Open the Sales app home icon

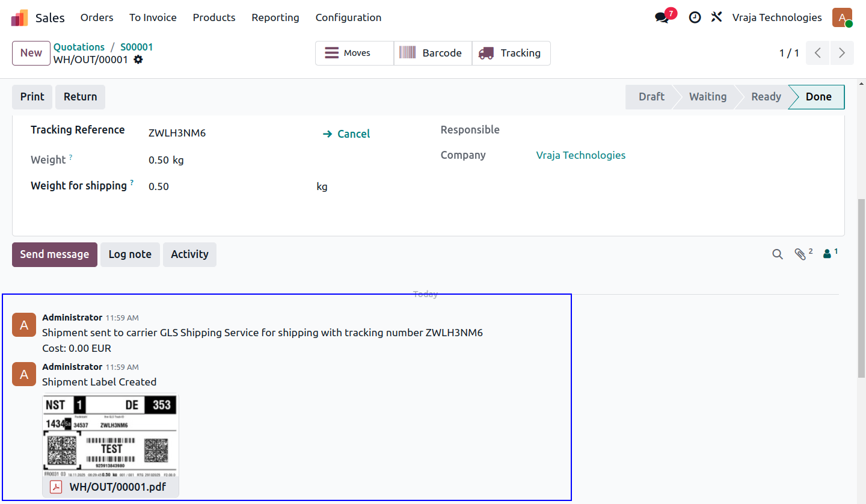pos(20,18)
